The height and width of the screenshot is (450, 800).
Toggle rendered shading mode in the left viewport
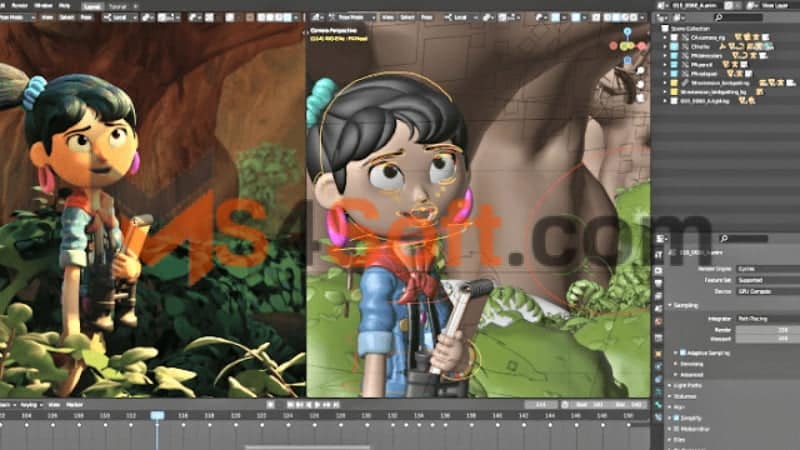(x=287, y=17)
